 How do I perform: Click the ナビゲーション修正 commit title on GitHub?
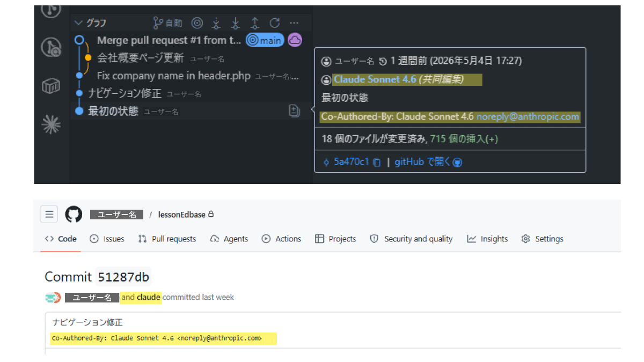pos(87,322)
